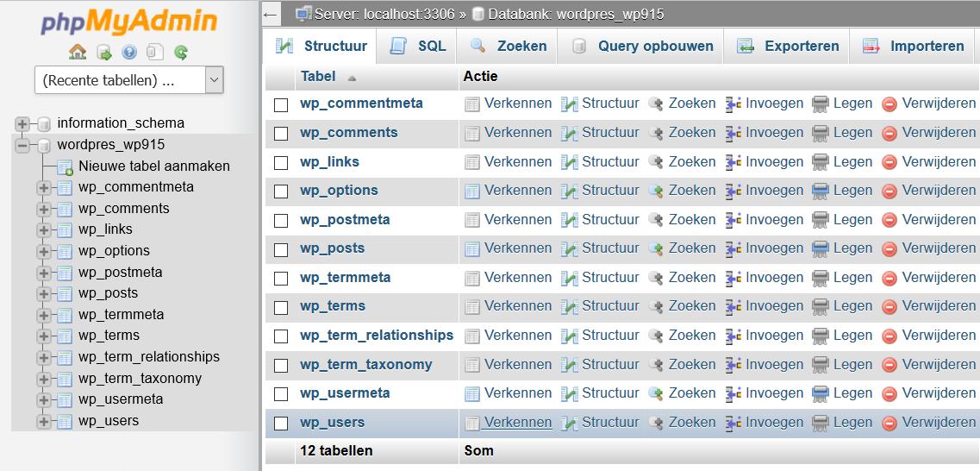980x471 pixels.
Task: Reload navigation with green refresh icon
Action: pos(181,53)
